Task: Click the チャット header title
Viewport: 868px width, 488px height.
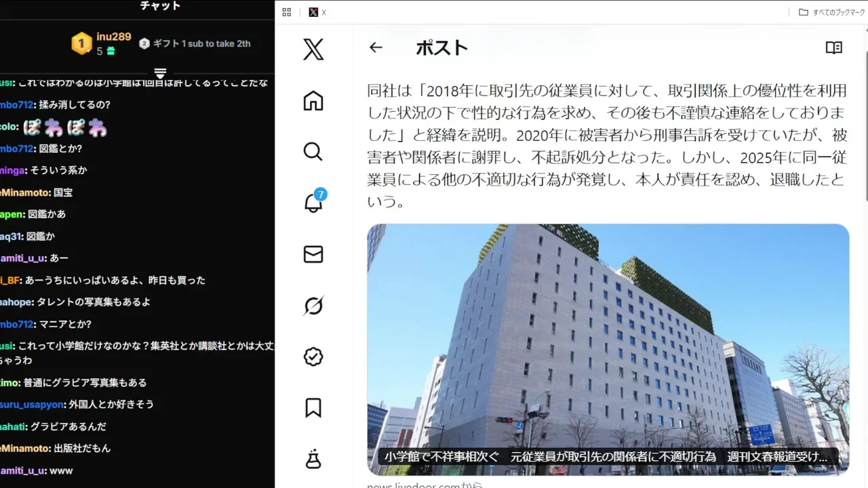Action: click(x=160, y=6)
